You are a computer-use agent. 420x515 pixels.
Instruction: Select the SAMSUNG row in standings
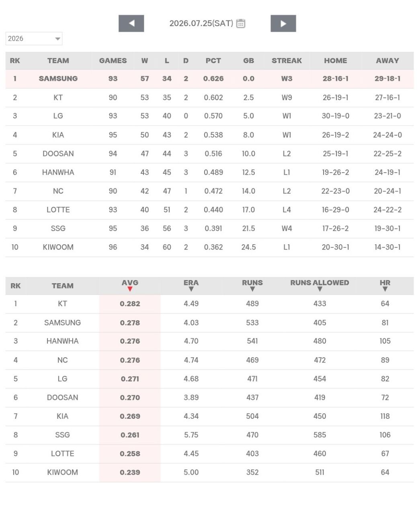coord(209,79)
